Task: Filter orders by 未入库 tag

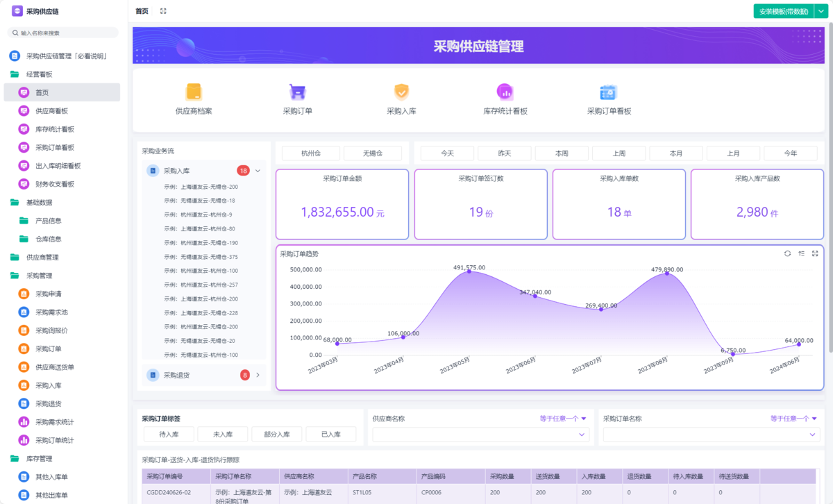Action: (x=223, y=434)
